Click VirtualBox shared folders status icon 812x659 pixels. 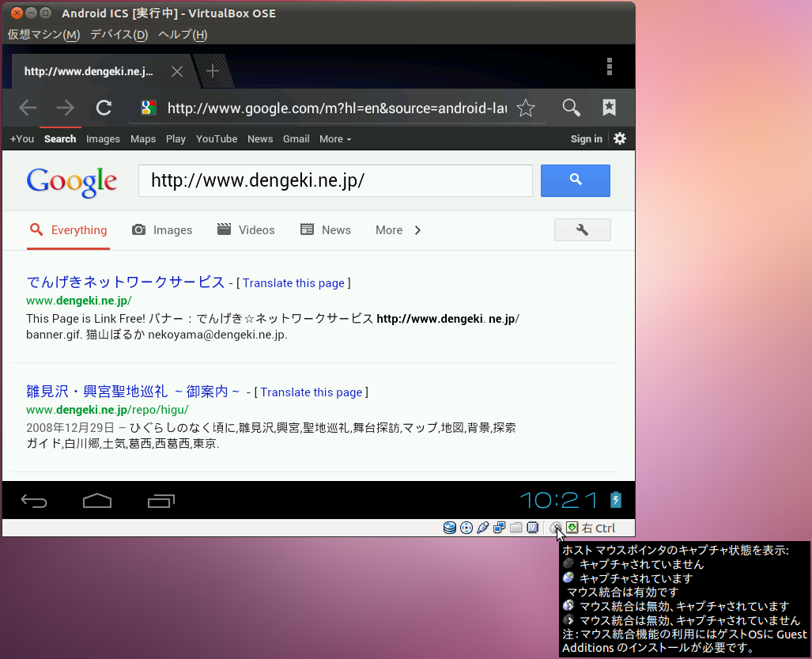tap(516, 528)
